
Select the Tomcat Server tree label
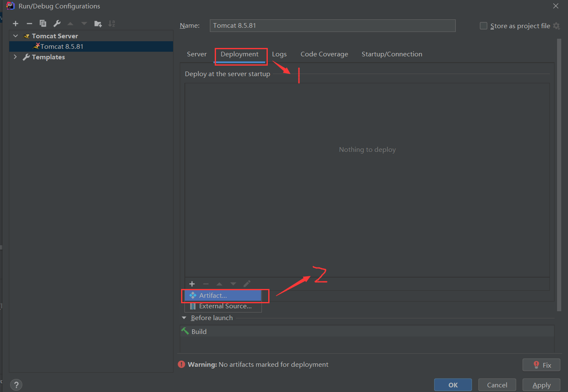55,36
